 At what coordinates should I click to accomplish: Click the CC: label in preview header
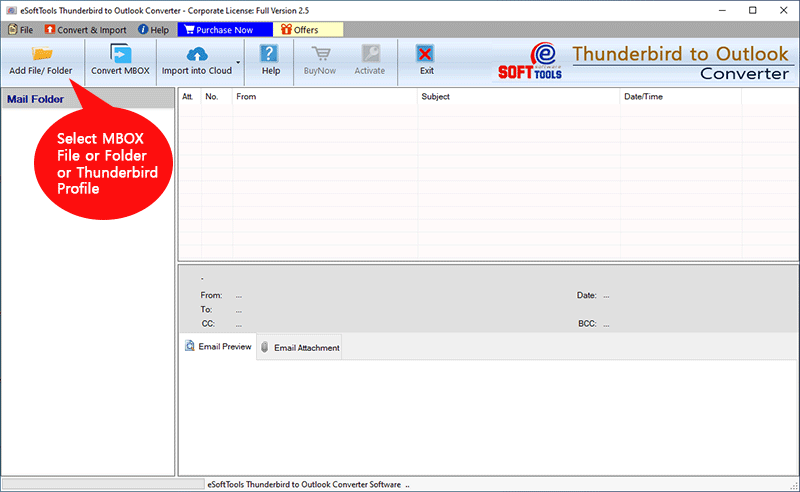pos(208,324)
